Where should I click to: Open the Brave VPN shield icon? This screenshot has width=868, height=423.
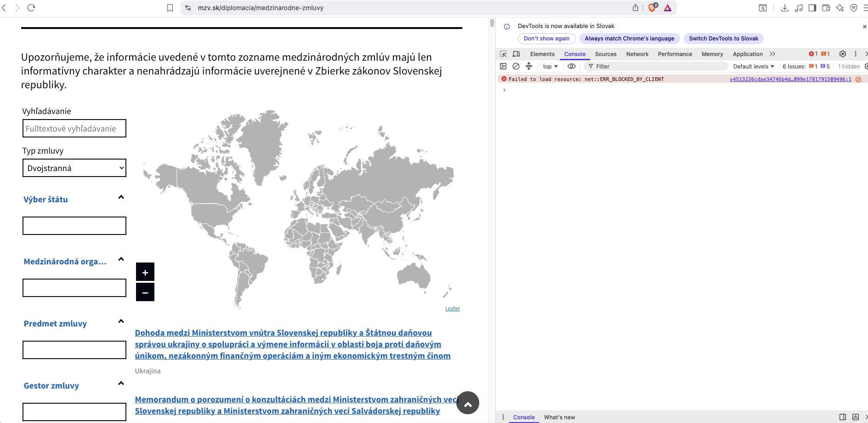[854, 8]
